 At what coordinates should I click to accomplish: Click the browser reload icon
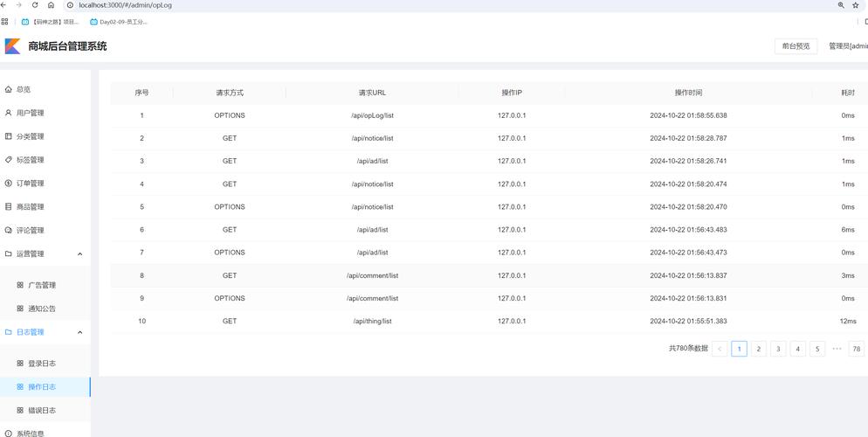click(x=35, y=5)
